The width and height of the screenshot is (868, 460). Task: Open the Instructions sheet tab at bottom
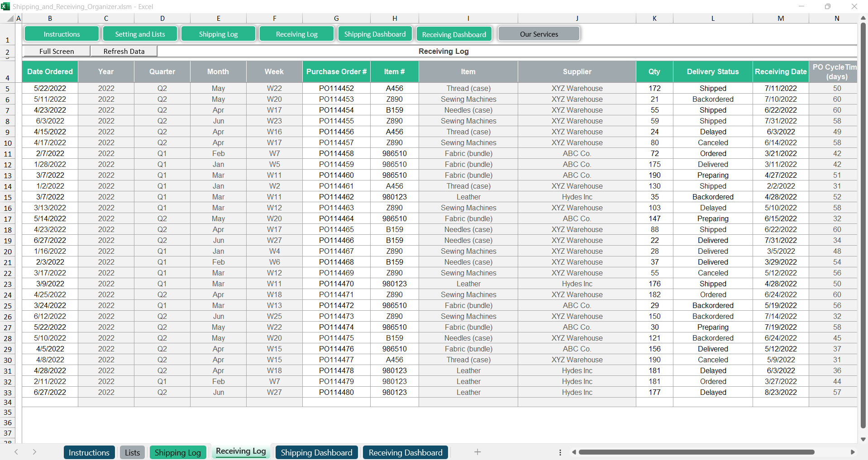coord(89,452)
